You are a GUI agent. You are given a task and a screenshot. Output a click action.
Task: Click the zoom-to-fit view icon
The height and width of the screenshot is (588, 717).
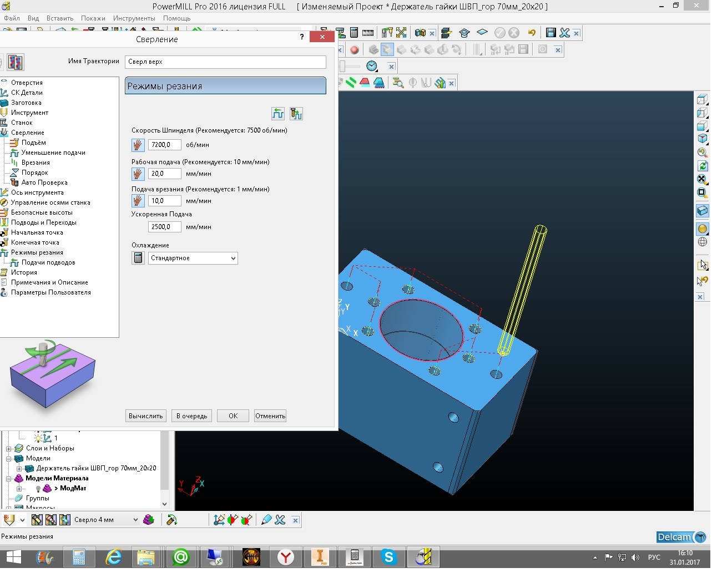(x=702, y=179)
